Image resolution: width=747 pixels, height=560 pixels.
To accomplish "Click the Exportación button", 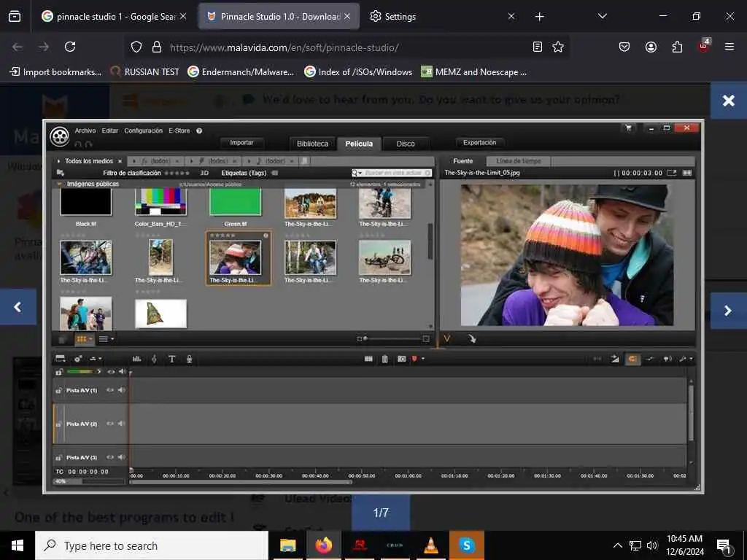I will pos(480,142).
